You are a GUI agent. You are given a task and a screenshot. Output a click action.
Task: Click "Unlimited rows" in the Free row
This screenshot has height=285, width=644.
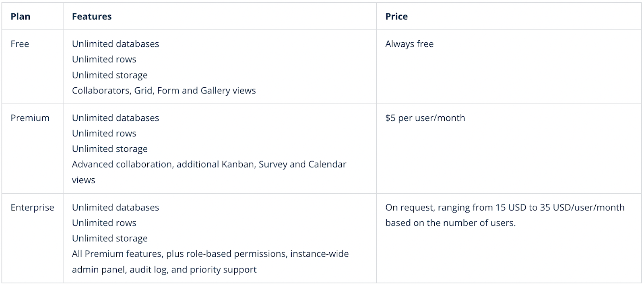(x=104, y=59)
